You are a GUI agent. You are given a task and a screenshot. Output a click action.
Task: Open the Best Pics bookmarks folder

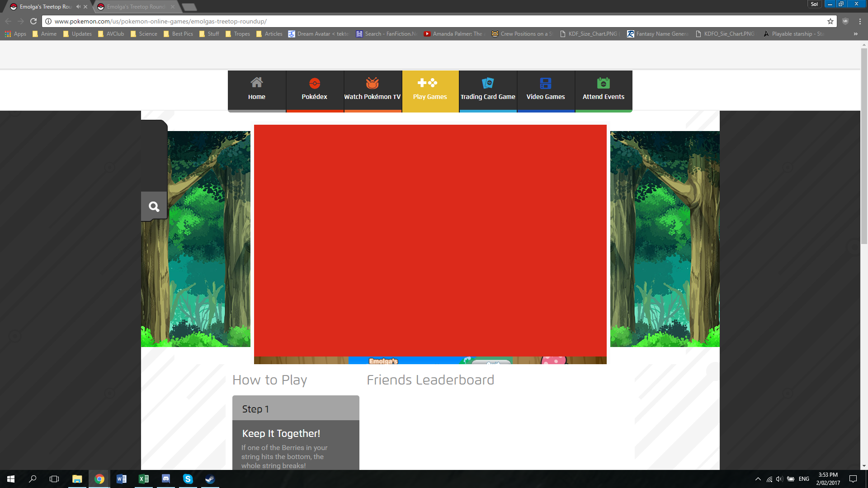coord(178,34)
